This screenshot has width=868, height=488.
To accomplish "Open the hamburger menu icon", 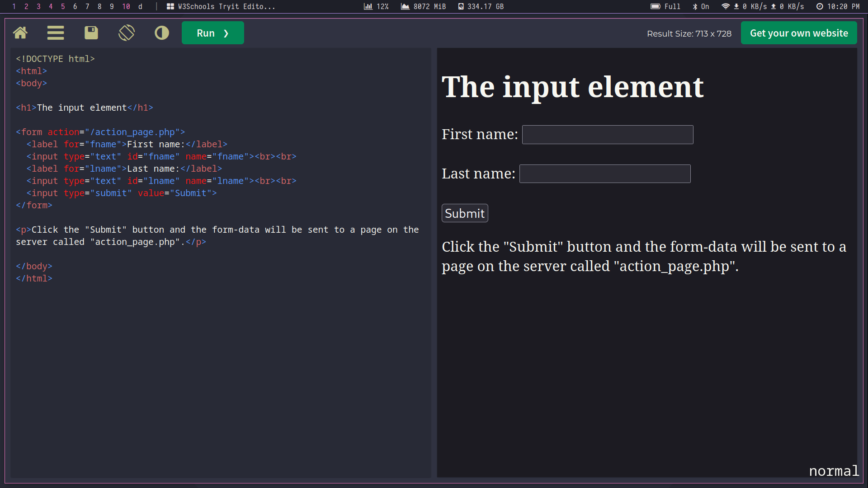I will 56,33.
